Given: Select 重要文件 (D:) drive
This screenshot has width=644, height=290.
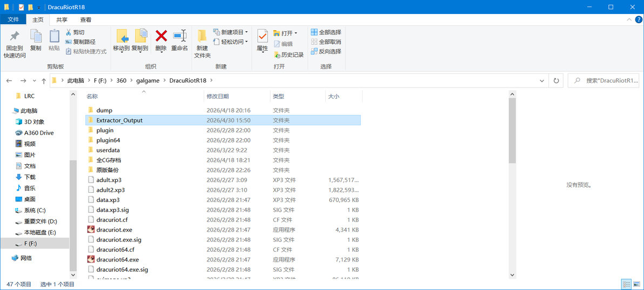Looking at the screenshot, I should pyautogui.click(x=36, y=221).
